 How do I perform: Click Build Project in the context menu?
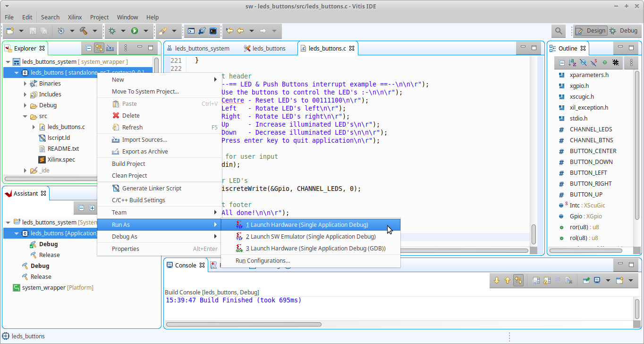click(128, 164)
